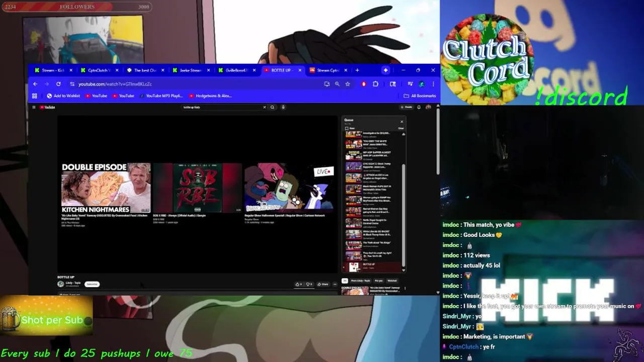Open the Gemini sparkle button in tab strip

click(385, 70)
